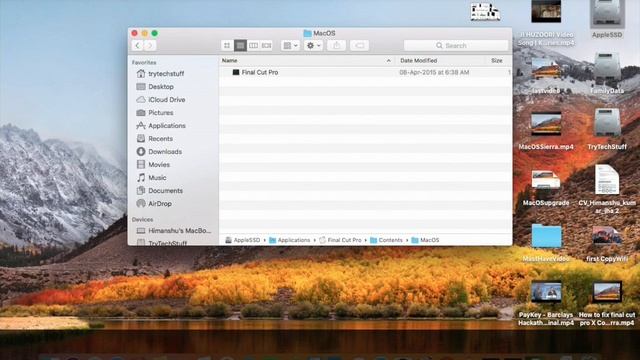
Task: Switch Finder to list view
Action: [240, 45]
